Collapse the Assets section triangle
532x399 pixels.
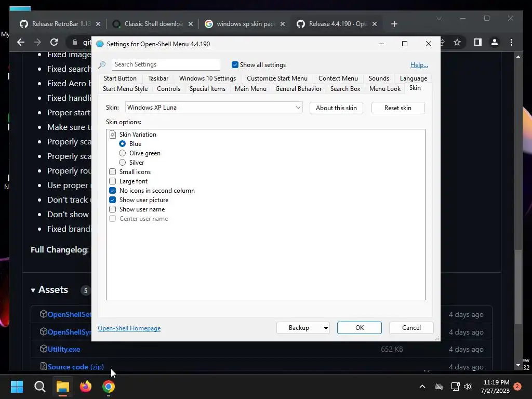[33, 290]
